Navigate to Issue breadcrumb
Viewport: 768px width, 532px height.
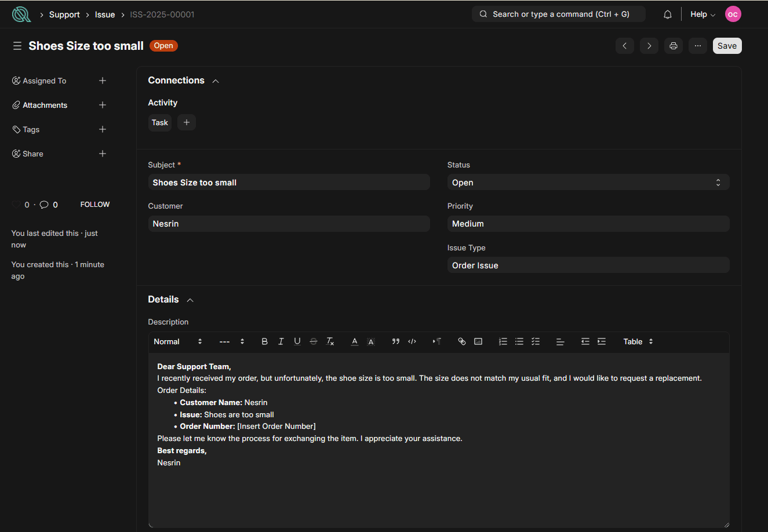click(x=105, y=14)
